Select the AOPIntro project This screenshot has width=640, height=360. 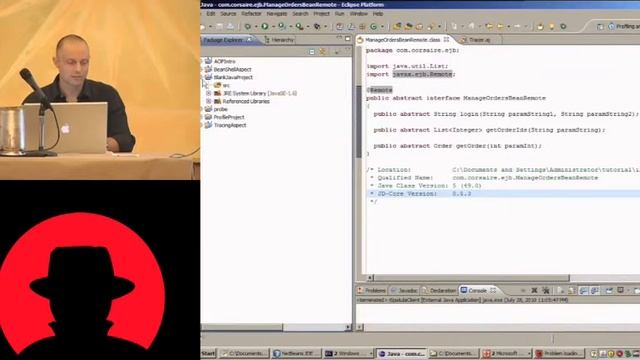point(224,61)
